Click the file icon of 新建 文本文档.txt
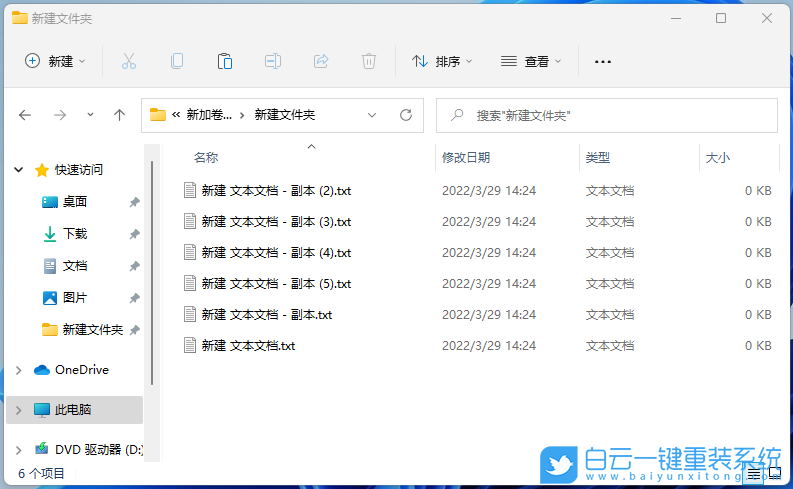This screenshot has height=489, width=793. pyautogui.click(x=190, y=345)
